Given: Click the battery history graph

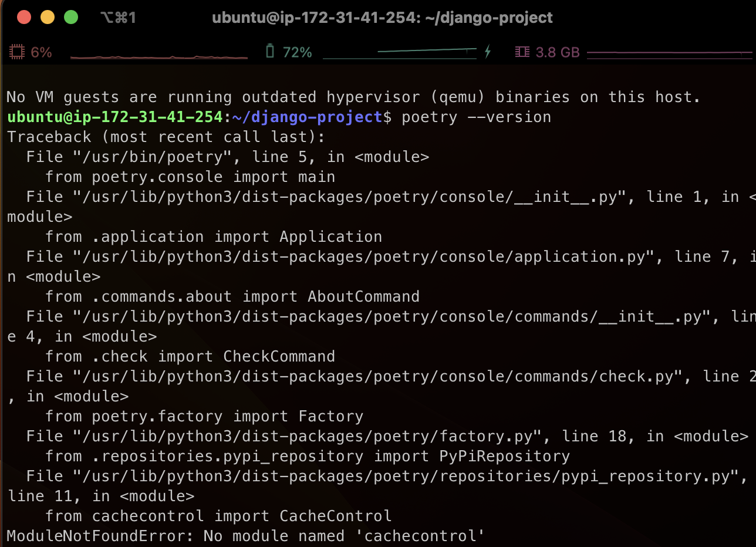Looking at the screenshot, I should click(x=400, y=53).
